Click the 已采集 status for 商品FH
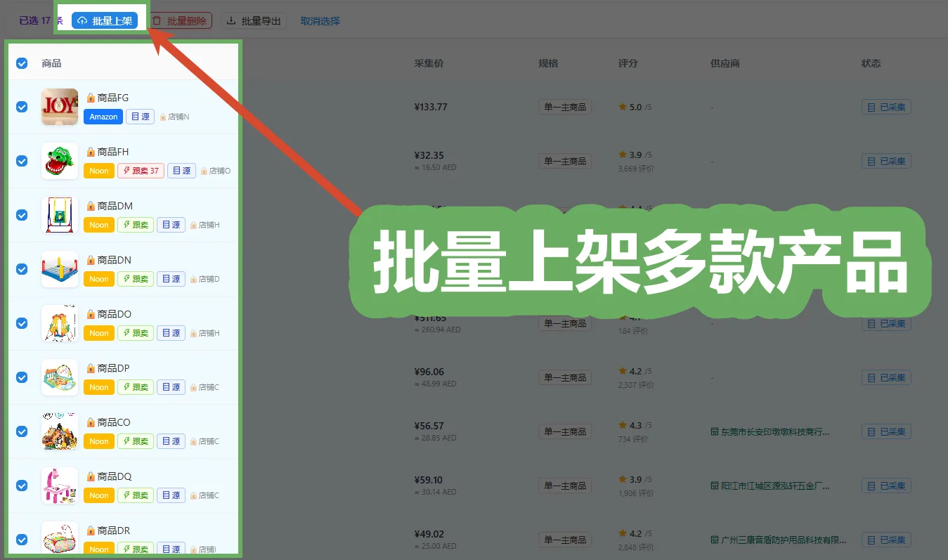 (x=886, y=161)
